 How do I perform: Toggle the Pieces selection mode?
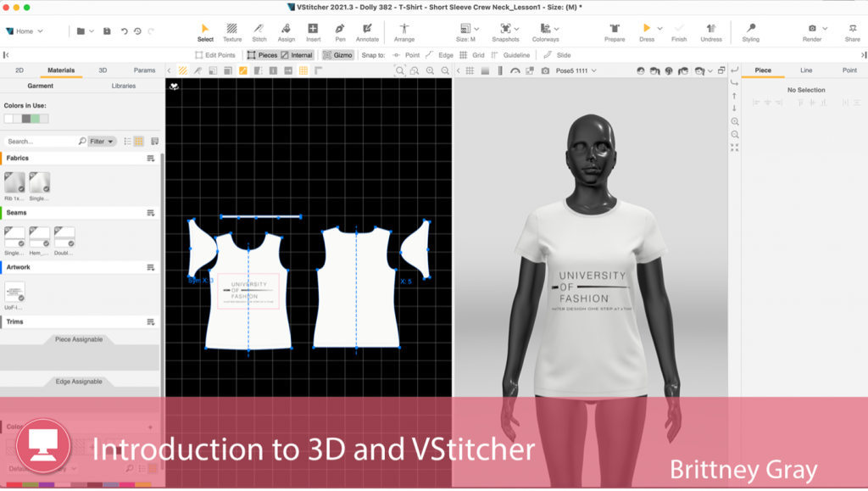tap(262, 55)
